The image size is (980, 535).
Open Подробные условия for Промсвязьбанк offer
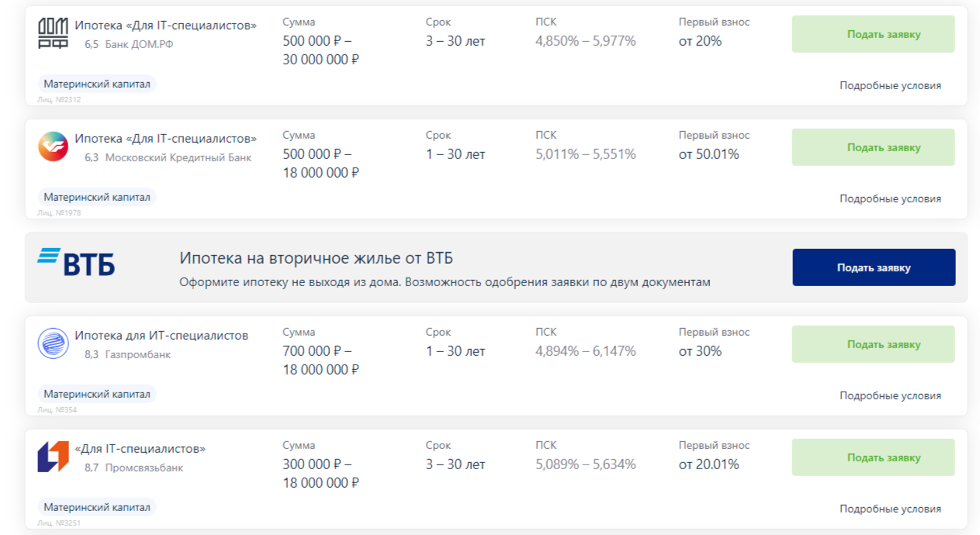tap(890, 509)
